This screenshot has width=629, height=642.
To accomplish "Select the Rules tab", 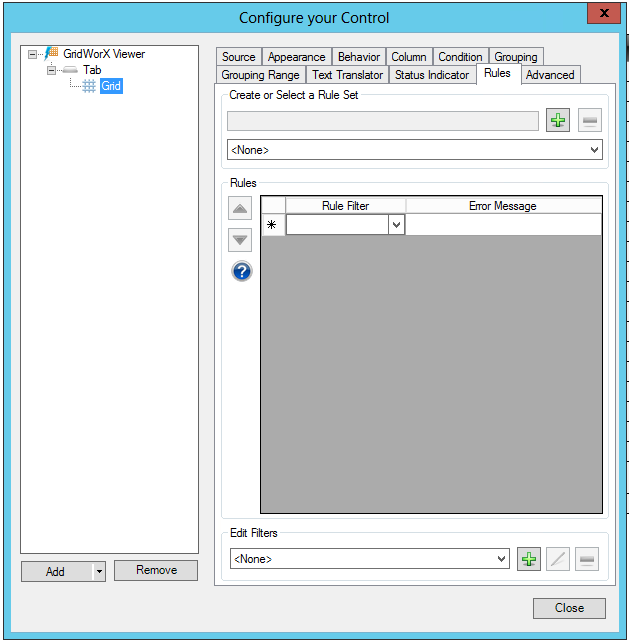I will [498, 73].
